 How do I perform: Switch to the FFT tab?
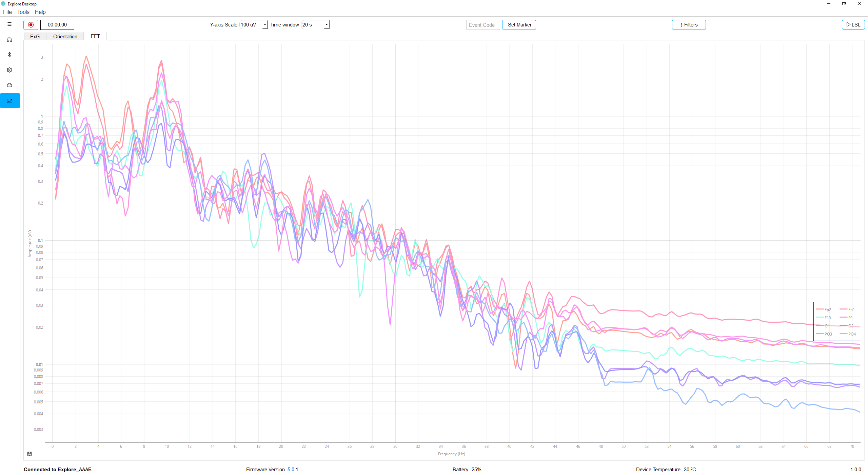(95, 36)
